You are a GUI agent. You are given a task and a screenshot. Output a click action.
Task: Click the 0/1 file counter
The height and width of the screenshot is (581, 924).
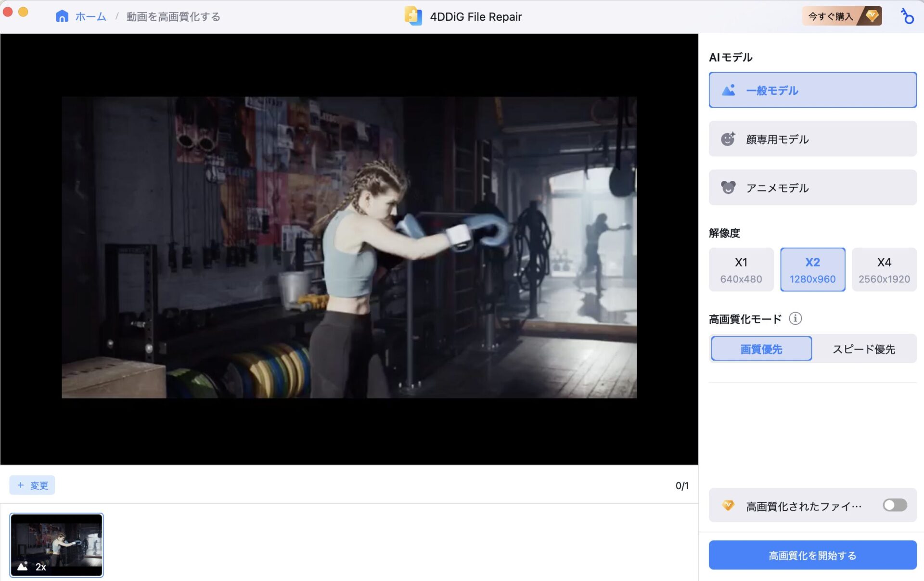[x=682, y=486]
